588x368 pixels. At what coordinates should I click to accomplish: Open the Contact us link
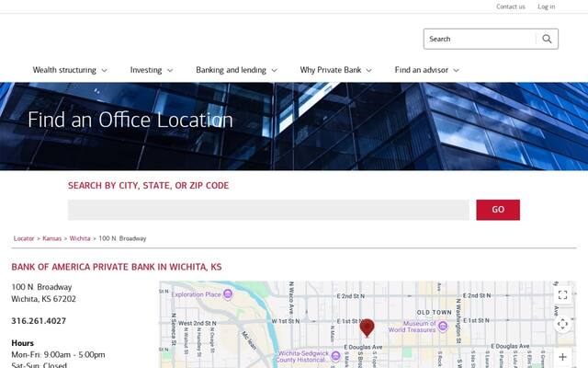point(511,6)
